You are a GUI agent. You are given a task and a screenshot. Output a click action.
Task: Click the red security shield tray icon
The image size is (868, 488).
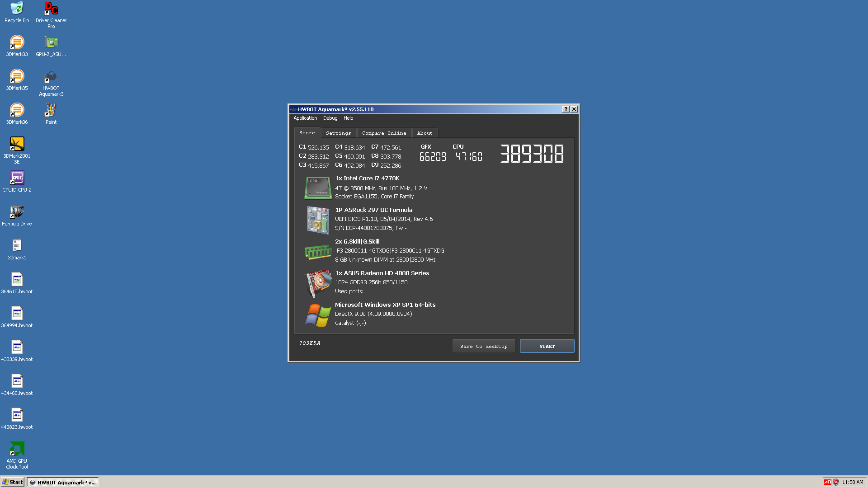(x=835, y=482)
